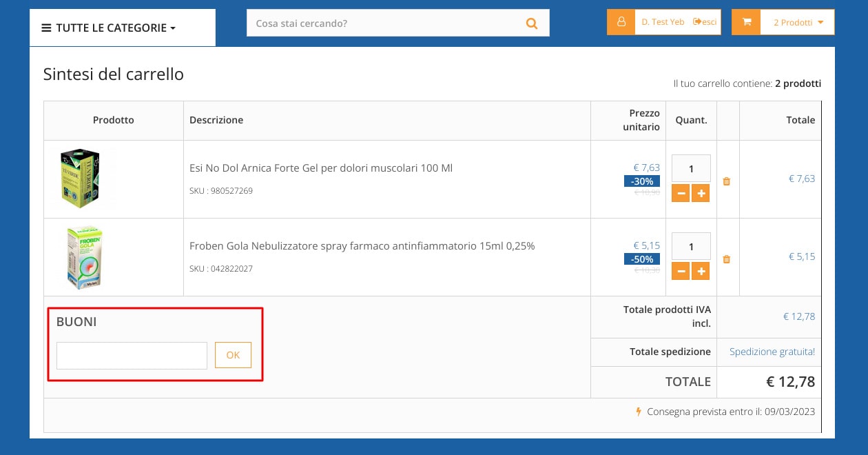Decrease quantity of Esi No Dol Arnica
This screenshot has width=868, height=455.
(681, 194)
